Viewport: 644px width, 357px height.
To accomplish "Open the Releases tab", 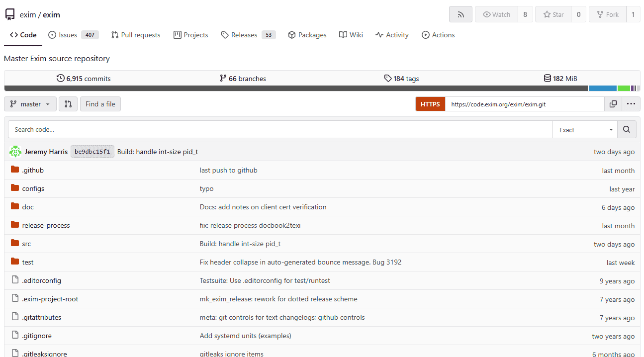I will tap(248, 35).
